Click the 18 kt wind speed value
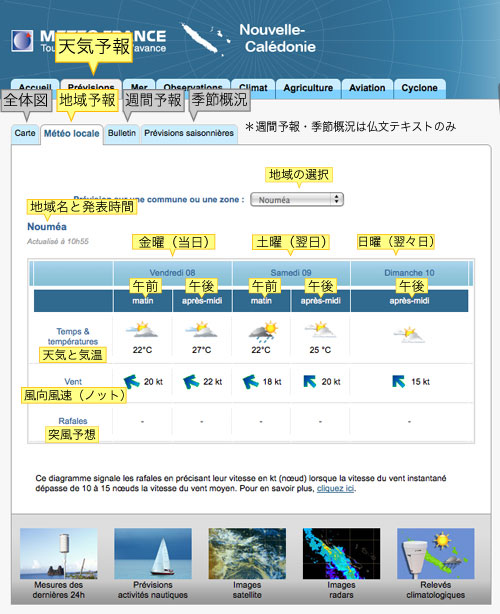Viewport: 500px width, 614px height. (x=272, y=382)
